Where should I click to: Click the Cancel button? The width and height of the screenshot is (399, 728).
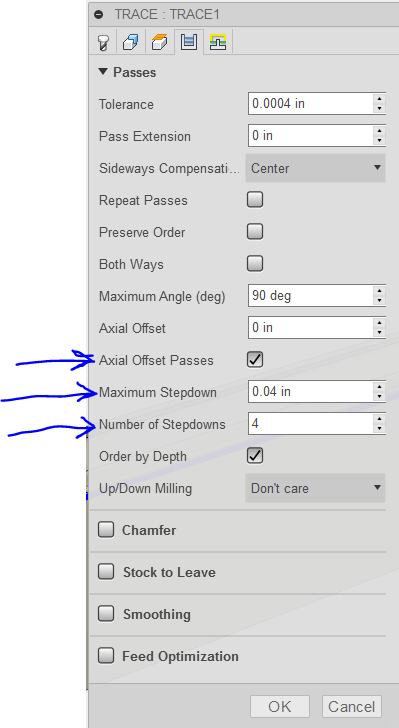352,706
